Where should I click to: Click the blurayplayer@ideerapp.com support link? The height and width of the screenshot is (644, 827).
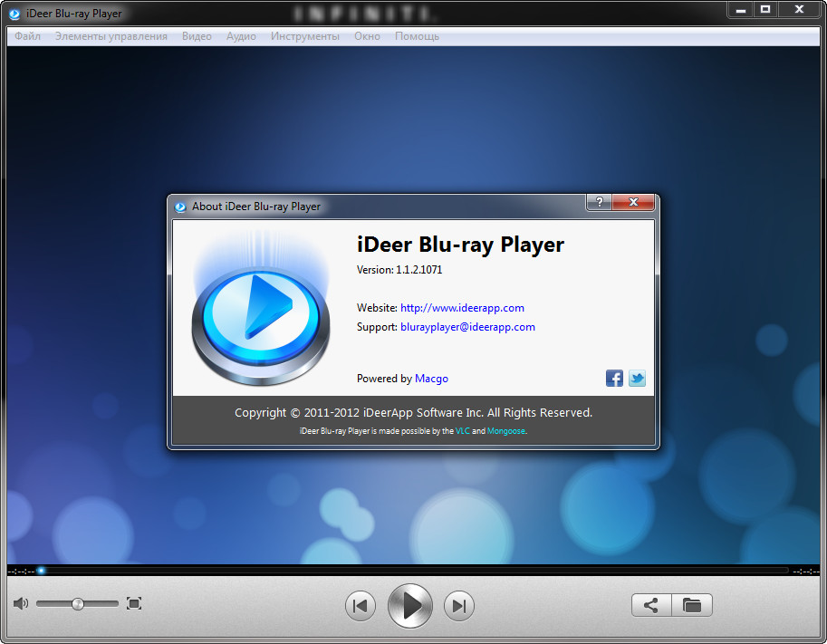point(467,327)
